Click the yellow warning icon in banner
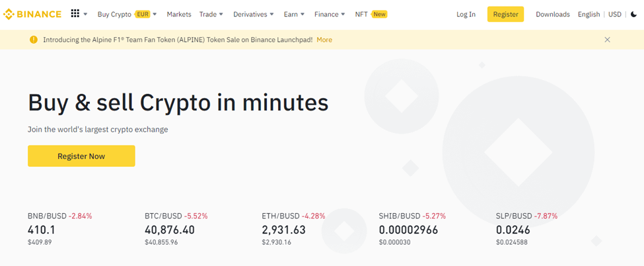Image resolution: width=644 pixels, height=266 pixels. 34,40
